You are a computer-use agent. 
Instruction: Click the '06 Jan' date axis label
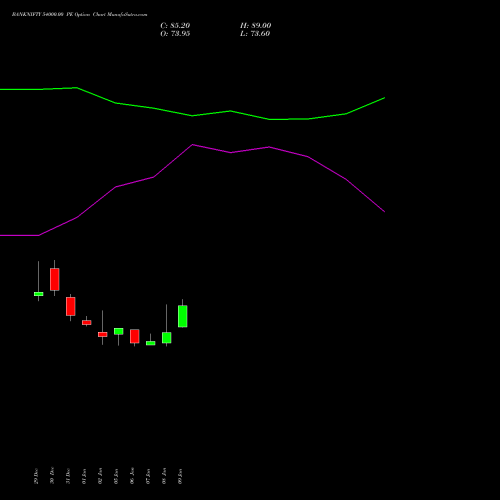tap(132, 476)
